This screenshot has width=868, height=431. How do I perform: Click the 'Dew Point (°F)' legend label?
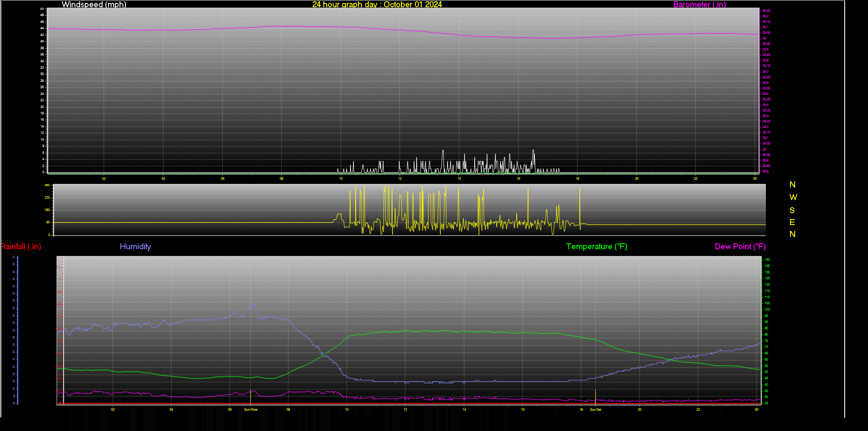pos(740,246)
